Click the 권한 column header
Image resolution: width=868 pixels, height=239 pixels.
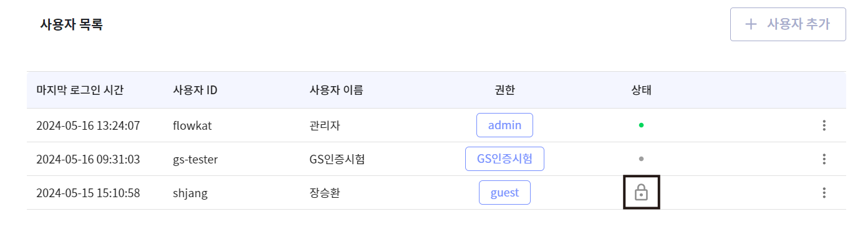tap(504, 90)
